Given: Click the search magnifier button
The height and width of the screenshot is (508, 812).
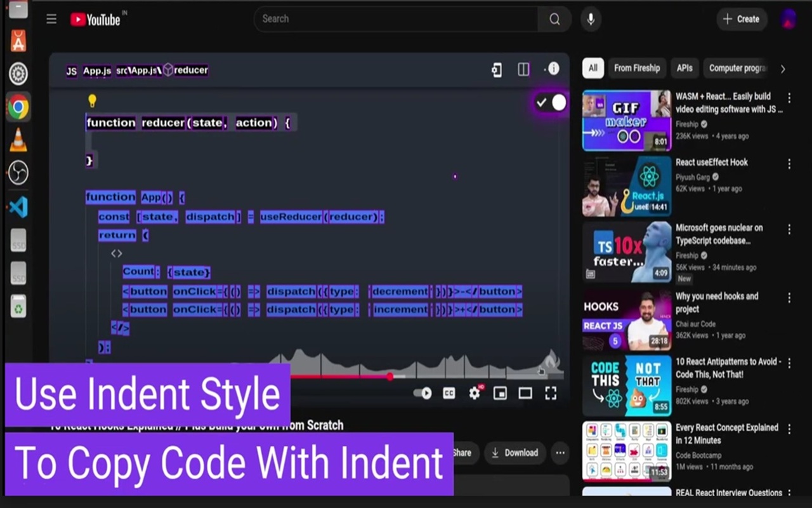Looking at the screenshot, I should coord(554,19).
